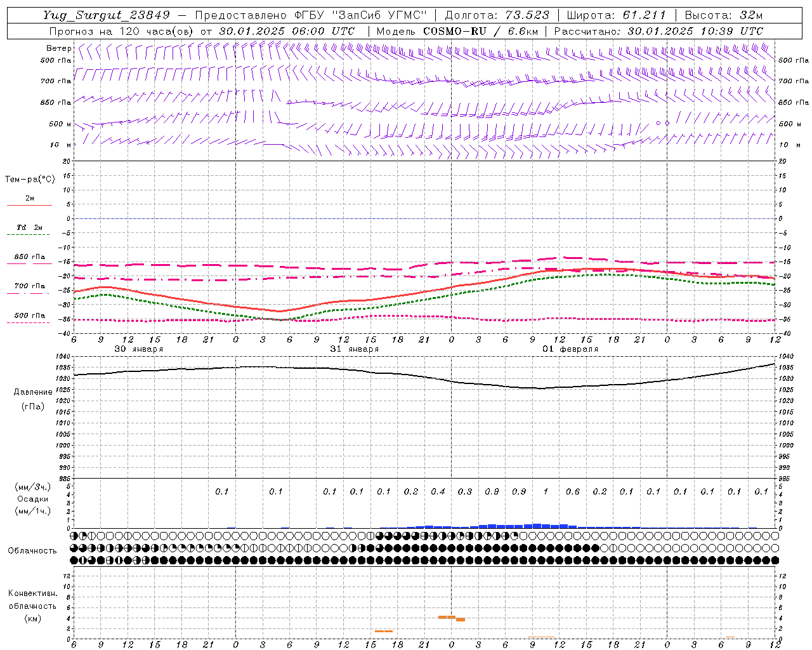The height and width of the screenshot is (650, 812).
Task: Click the Модель COSMO-RU / 6.6км label
Action: pos(457,31)
